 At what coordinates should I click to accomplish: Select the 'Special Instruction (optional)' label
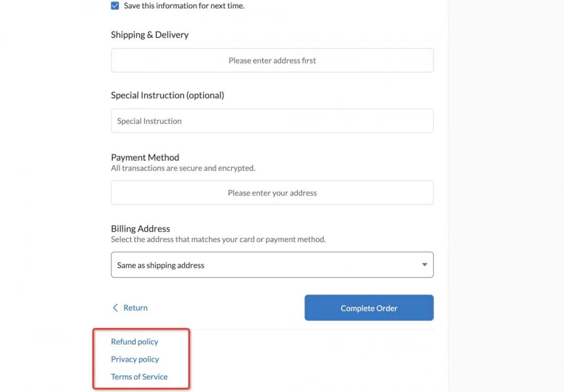click(167, 96)
